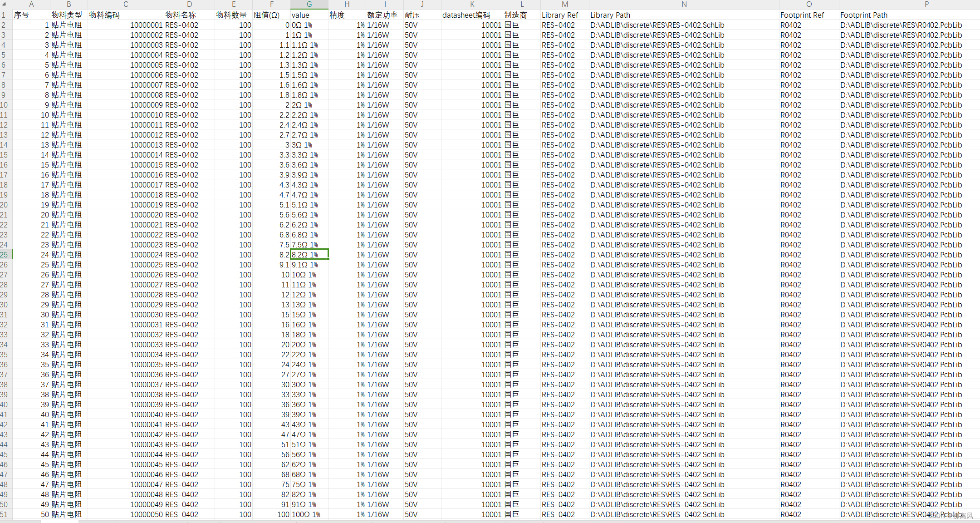Viewport: 980px width, 523px height.
Task: Select the 'datasheet编码' header cell
Action: click(x=466, y=15)
